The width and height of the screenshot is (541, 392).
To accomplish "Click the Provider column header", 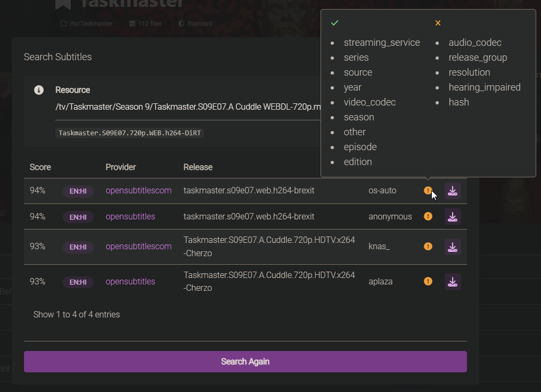I will pos(120,167).
